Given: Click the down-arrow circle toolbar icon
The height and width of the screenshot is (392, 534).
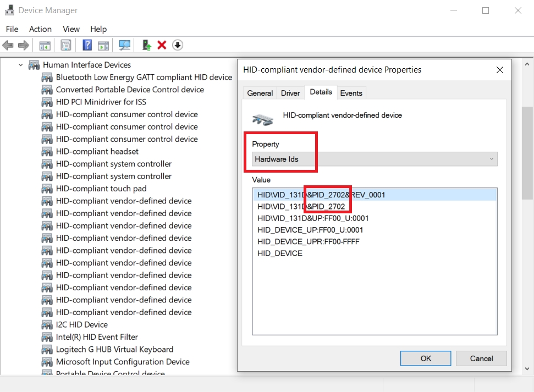Looking at the screenshot, I should click(x=177, y=45).
